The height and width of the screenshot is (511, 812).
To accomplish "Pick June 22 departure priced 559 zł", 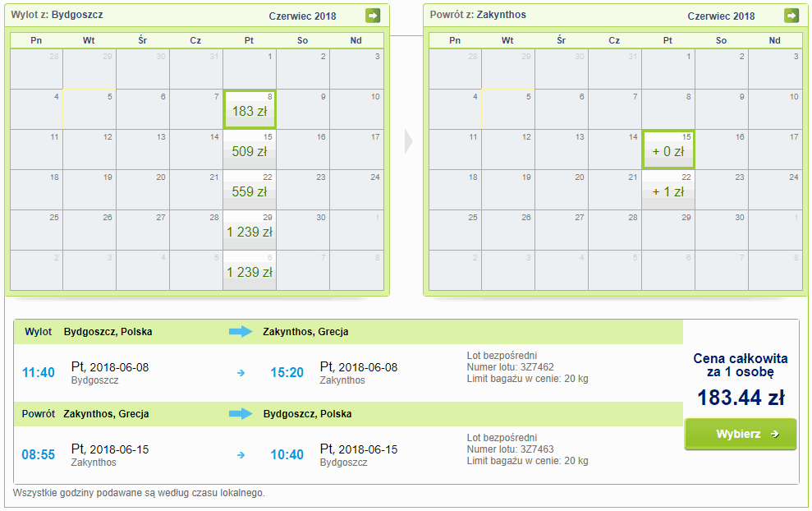I will (x=250, y=190).
